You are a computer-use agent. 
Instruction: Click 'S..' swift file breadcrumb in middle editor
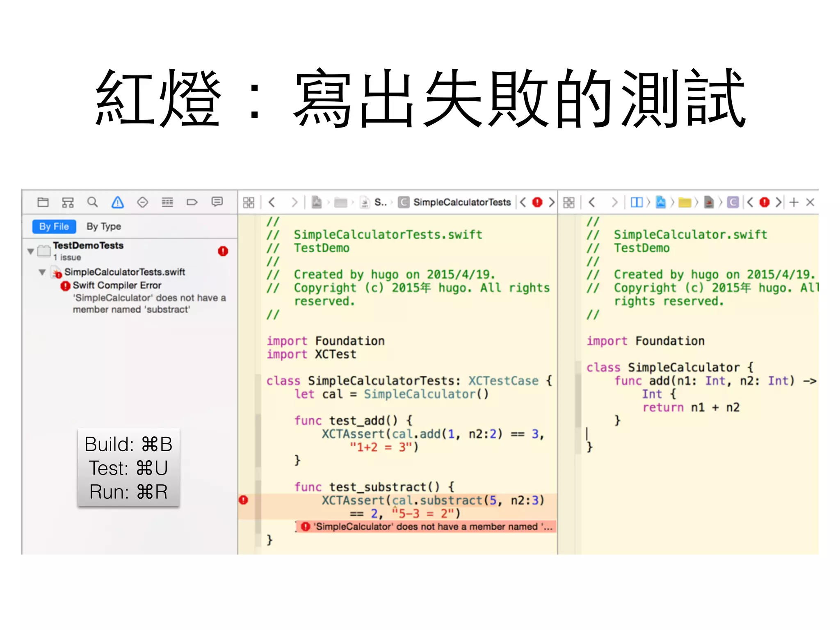click(x=374, y=202)
